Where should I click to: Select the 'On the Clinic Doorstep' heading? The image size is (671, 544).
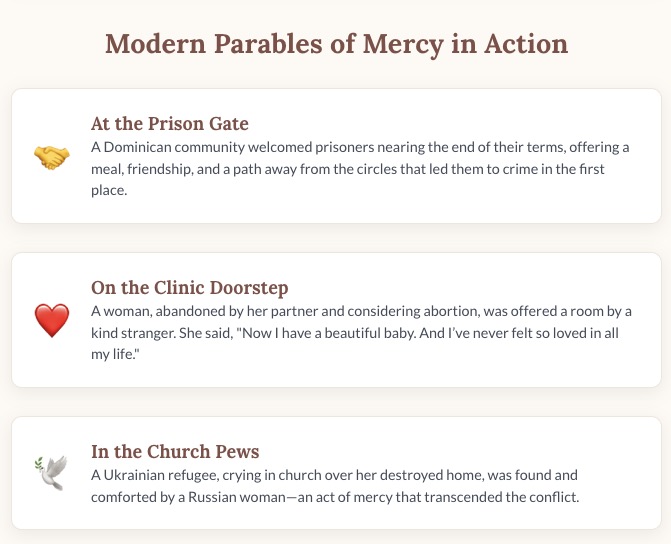(189, 288)
